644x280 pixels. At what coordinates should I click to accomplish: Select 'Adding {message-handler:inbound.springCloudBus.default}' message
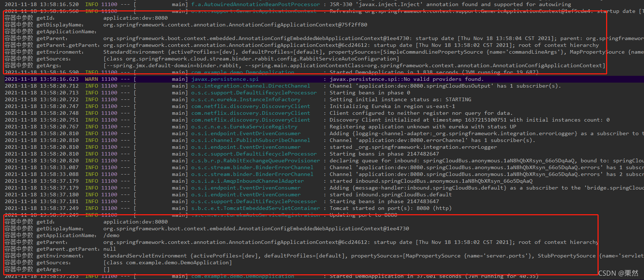point(487,188)
